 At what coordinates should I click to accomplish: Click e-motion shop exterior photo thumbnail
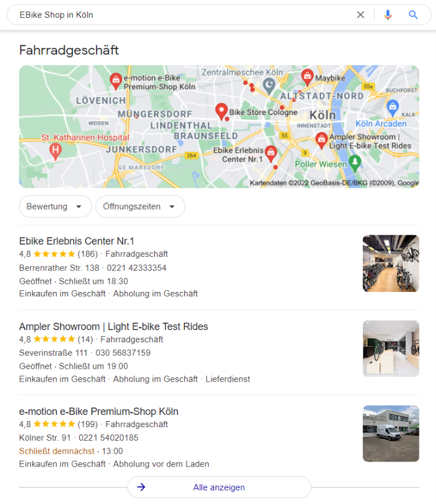click(x=391, y=433)
